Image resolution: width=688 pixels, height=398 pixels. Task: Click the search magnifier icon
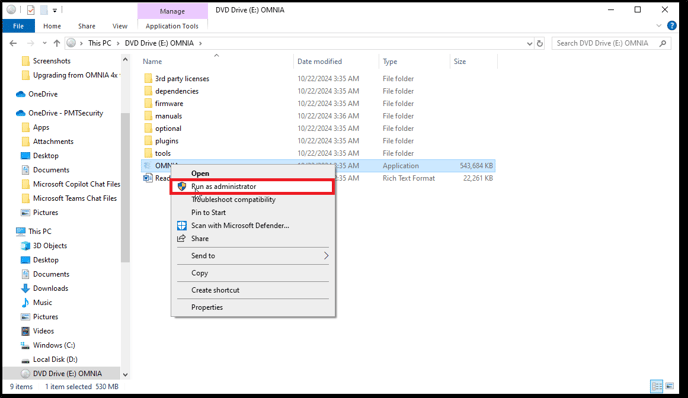tap(663, 43)
